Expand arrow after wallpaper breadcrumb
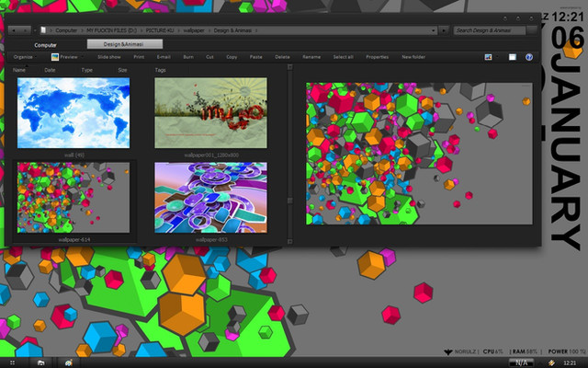 point(209,30)
